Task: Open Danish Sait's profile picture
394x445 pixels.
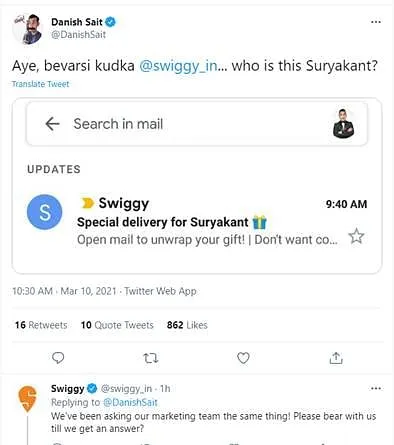Action: tap(28, 29)
